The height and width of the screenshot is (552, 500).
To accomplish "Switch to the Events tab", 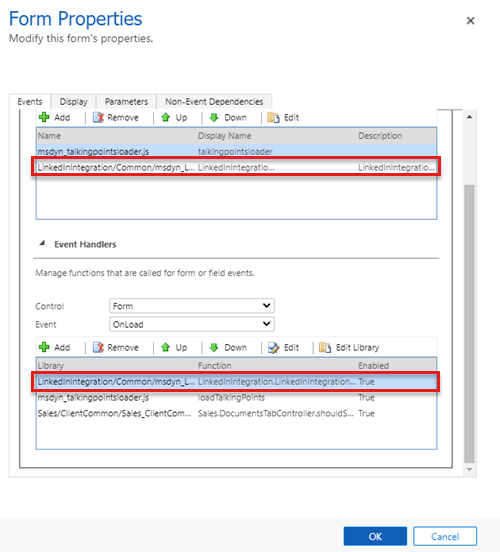I will tap(30, 102).
